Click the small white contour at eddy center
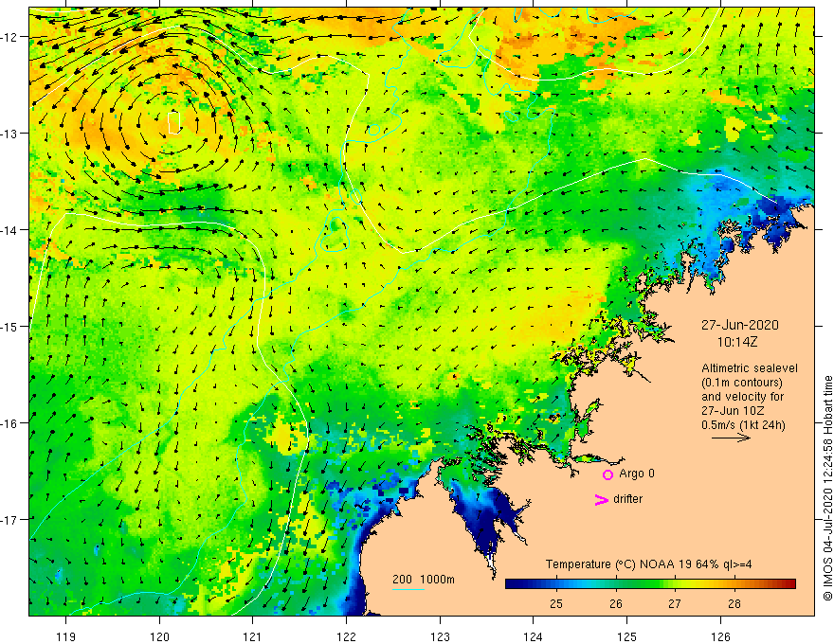The image size is (834, 644). click(x=174, y=123)
